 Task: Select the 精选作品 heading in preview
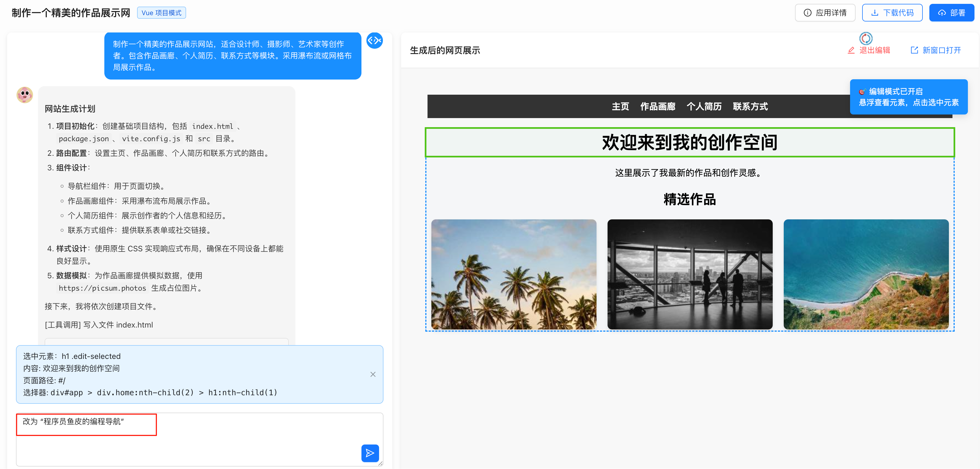[689, 199]
